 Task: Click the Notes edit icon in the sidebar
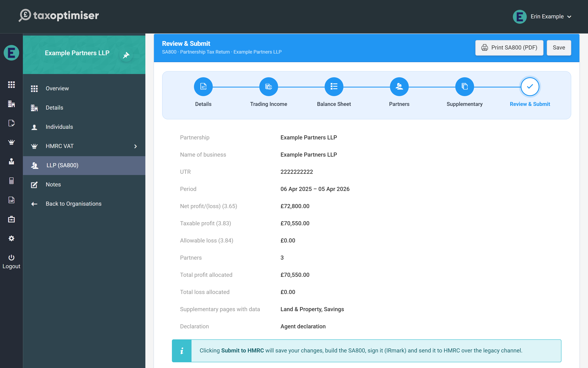click(x=34, y=185)
